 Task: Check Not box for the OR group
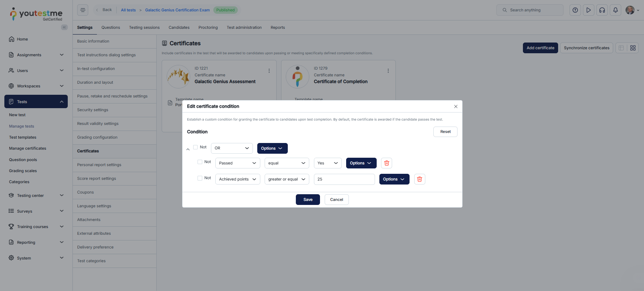(196, 147)
